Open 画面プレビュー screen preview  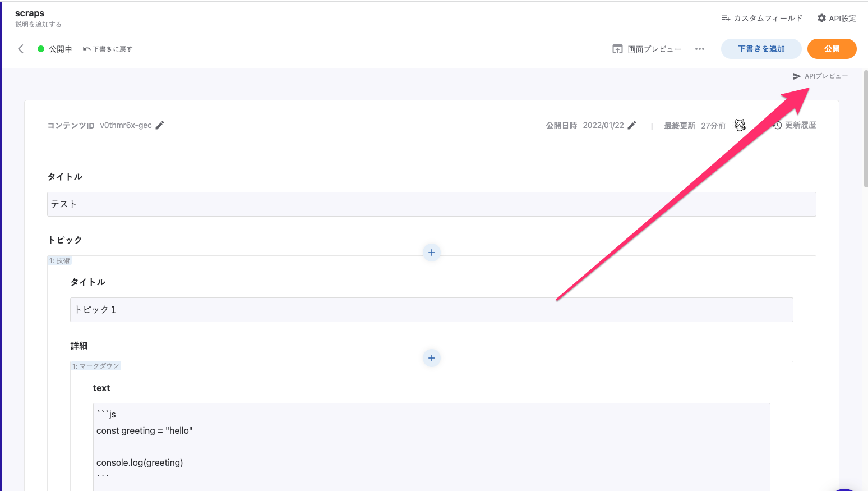(x=647, y=49)
